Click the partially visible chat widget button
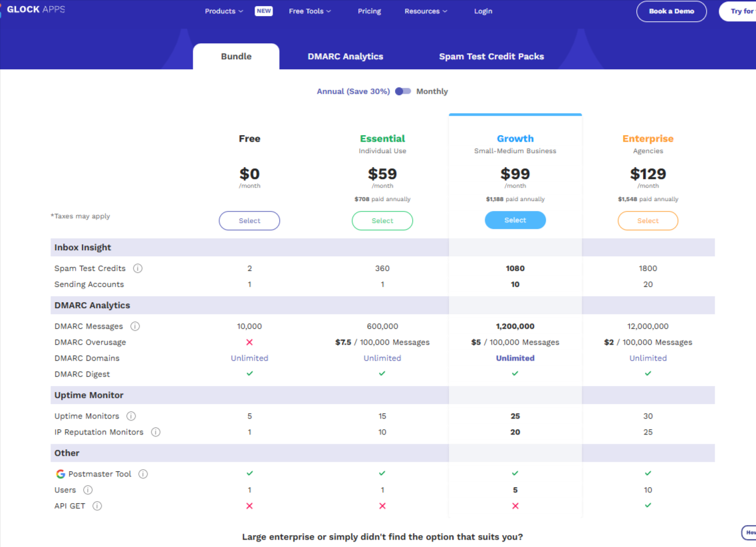This screenshot has height=547, width=756. (749, 532)
